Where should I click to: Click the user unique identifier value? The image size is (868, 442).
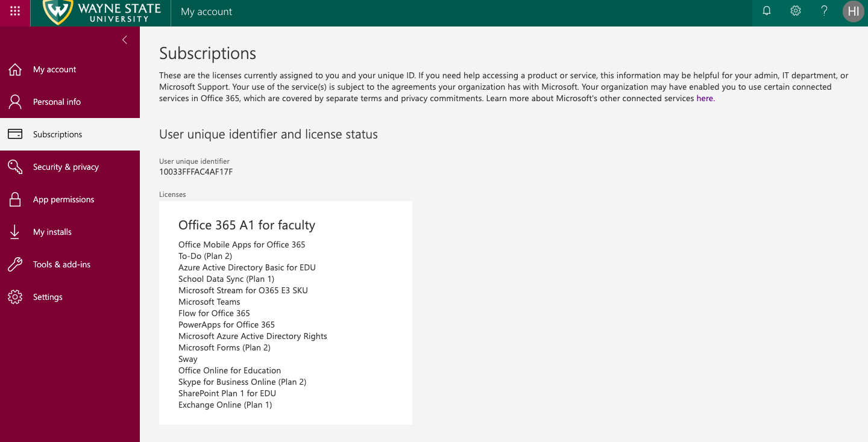[x=196, y=172]
